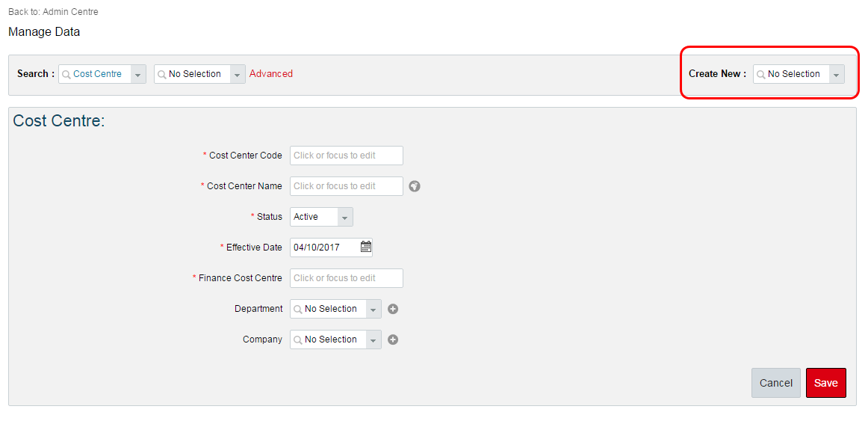Open the Company dropdown arrow
Image resolution: width=868 pixels, height=427 pixels.
click(x=373, y=340)
